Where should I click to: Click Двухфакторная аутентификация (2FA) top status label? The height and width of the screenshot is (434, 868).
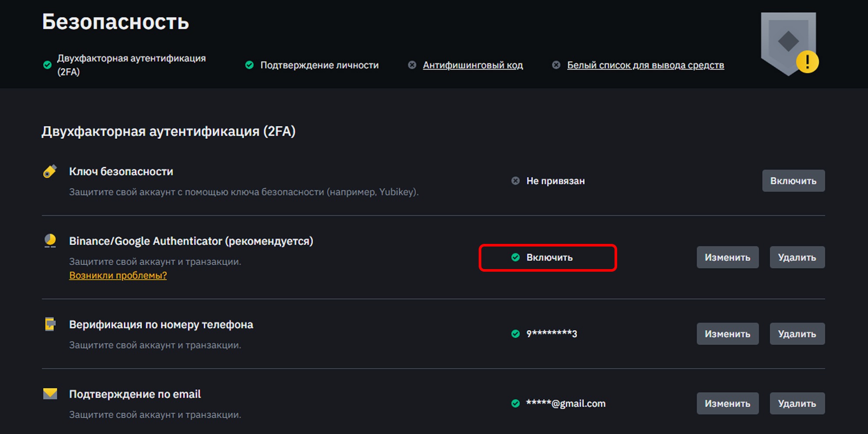132,65
